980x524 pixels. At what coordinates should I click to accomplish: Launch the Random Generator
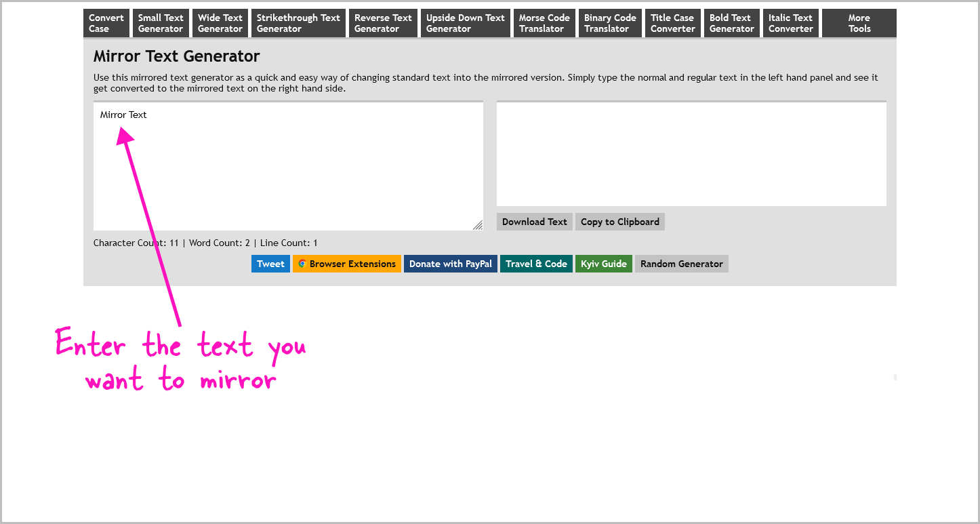tap(681, 263)
